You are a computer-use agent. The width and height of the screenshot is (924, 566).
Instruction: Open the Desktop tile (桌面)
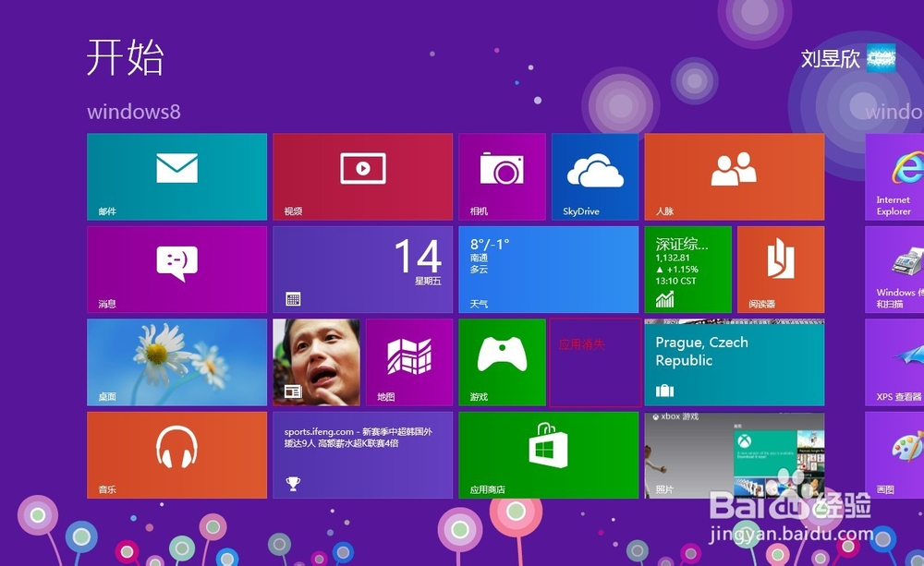[176, 362]
